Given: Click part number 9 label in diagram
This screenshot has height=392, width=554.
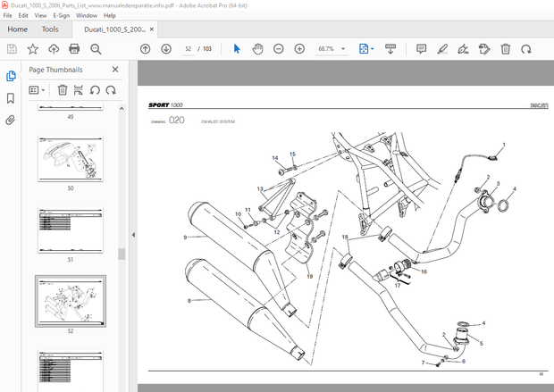Looking at the screenshot, I should point(185,238).
